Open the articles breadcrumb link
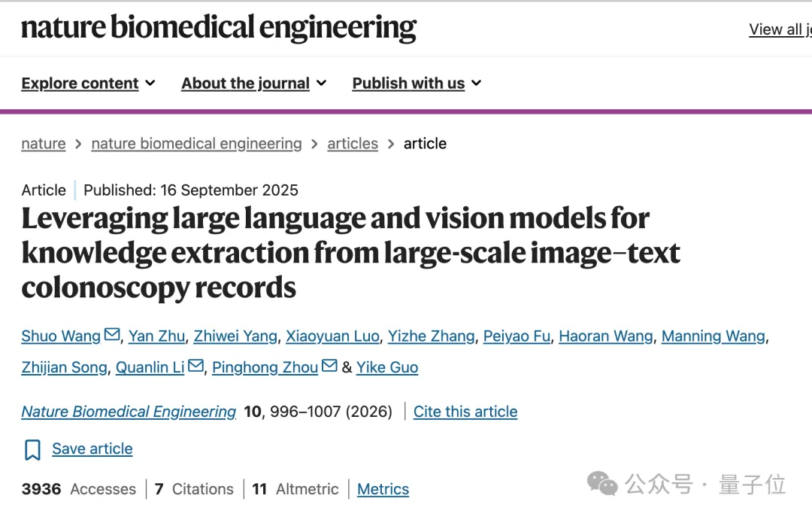812x517 pixels. pos(353,144)
